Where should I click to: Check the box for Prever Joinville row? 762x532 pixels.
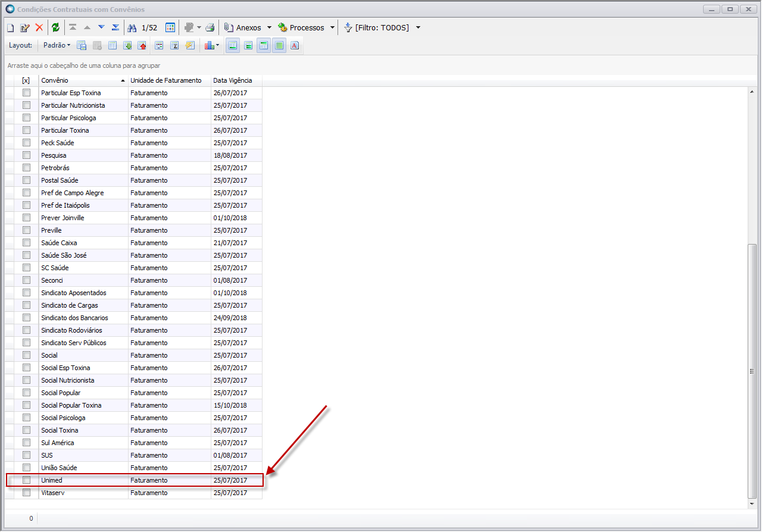(x=26, y=218)
